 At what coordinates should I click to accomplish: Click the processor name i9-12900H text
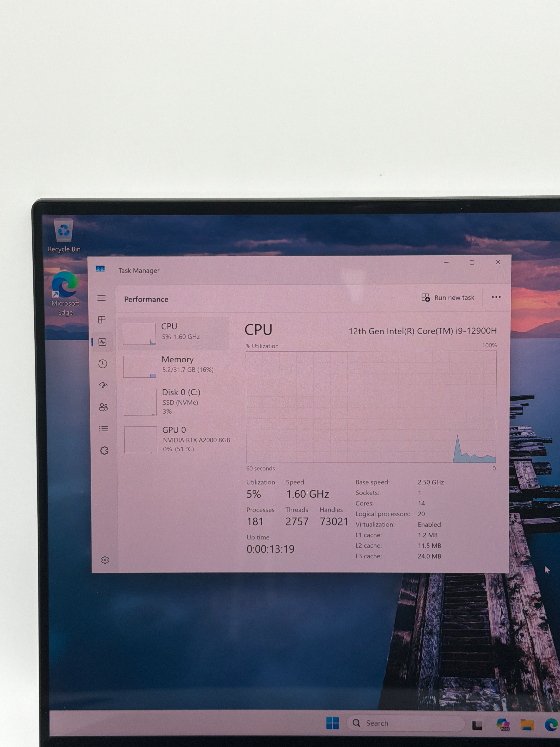tap(423, 331)
